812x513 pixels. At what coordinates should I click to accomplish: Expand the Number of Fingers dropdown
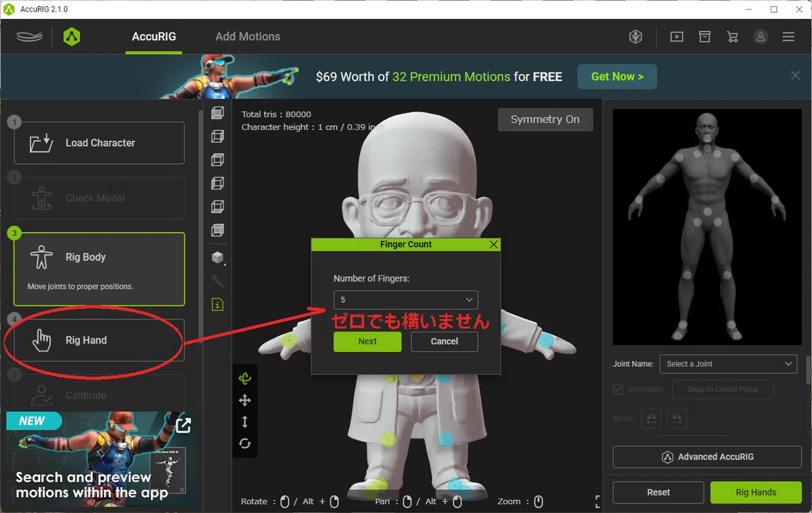pyautogui.click(x=406, y=300)
